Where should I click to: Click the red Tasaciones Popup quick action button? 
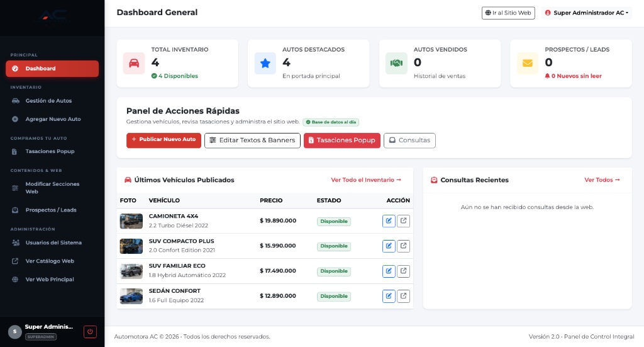[341, 140]
